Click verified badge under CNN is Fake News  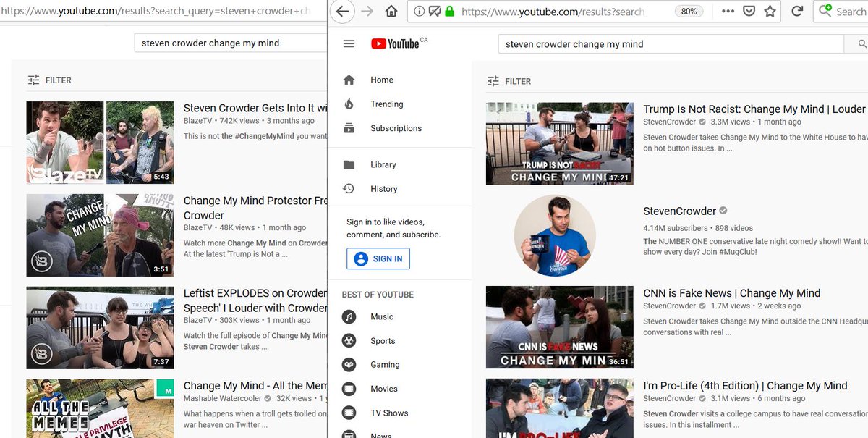tap(702, 306)
